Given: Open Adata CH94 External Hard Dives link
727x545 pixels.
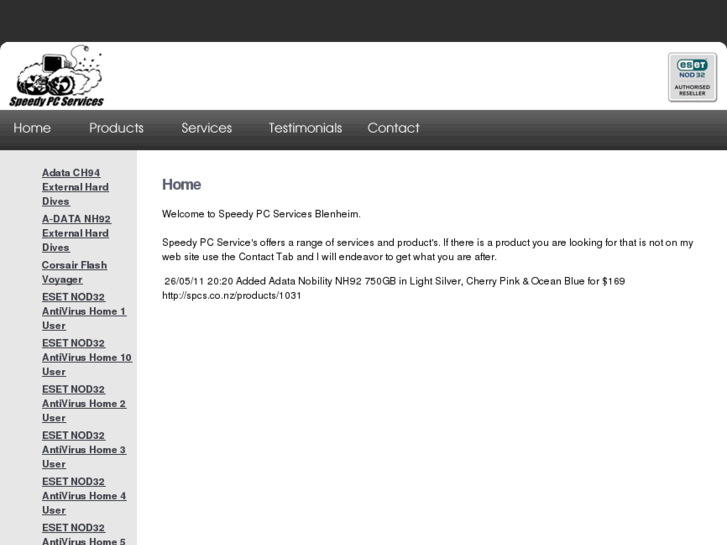Looking at the screenshot, I should click(76, 187).
